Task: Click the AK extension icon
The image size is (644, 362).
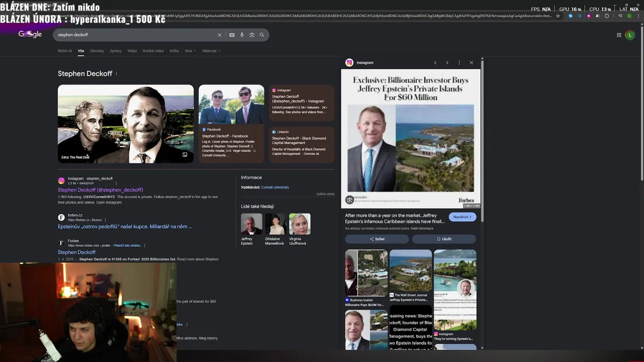Action: click(x=598, y=16)
